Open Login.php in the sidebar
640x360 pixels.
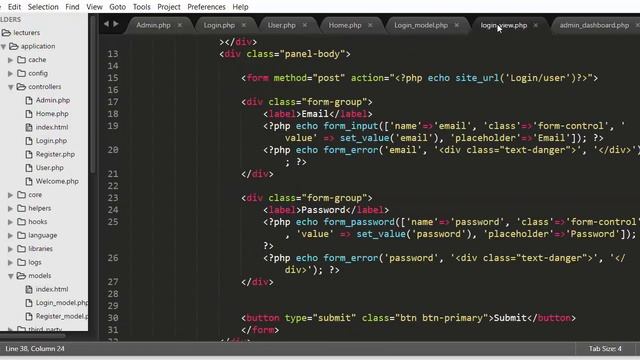pyautogui.click(x=51, y=141)
